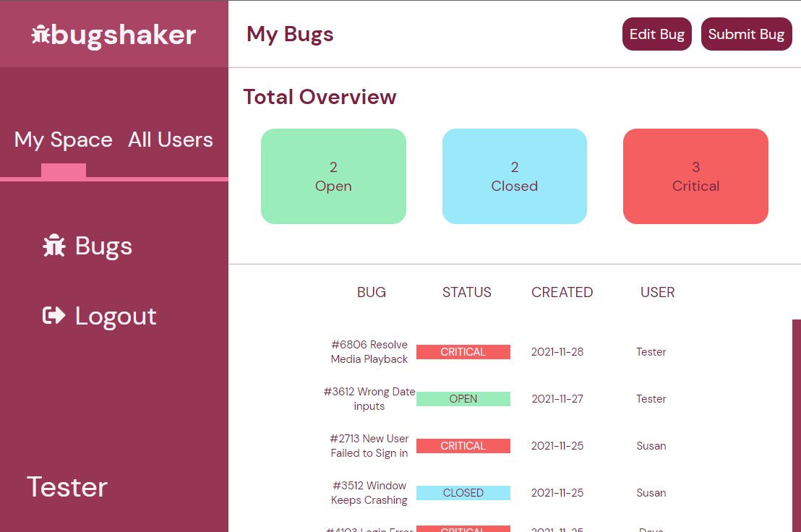Click the CRITICAL badge on bug #6806

[463, 352]
